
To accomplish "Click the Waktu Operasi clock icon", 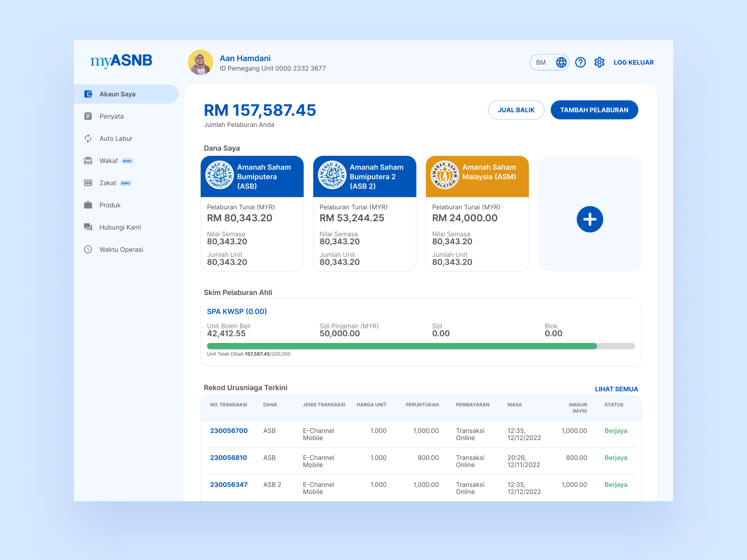I will click(x=88, y=249).
